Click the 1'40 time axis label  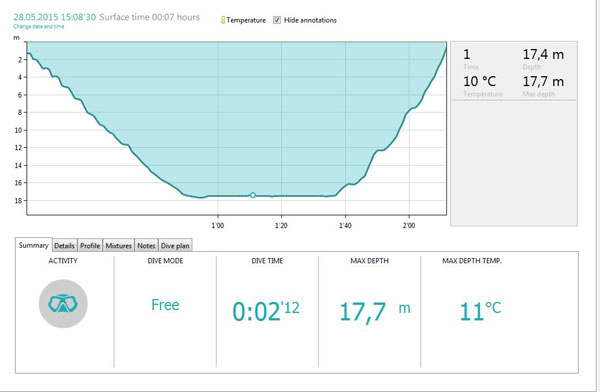[x=345, y=225]
